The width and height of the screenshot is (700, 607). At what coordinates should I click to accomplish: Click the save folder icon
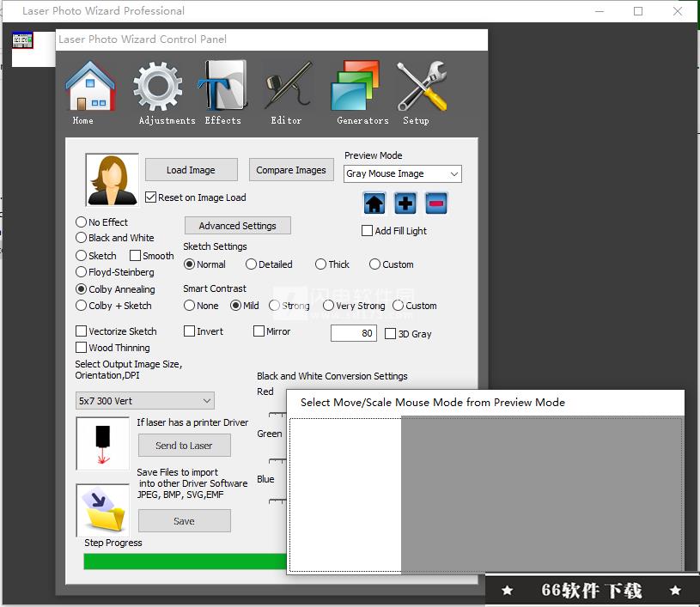click(x=103, y=510)
